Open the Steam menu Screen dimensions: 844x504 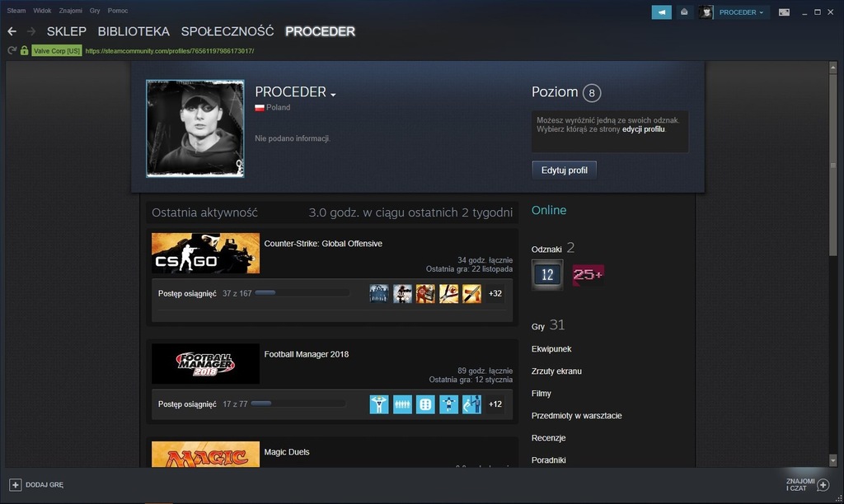(x=16, y=11)
